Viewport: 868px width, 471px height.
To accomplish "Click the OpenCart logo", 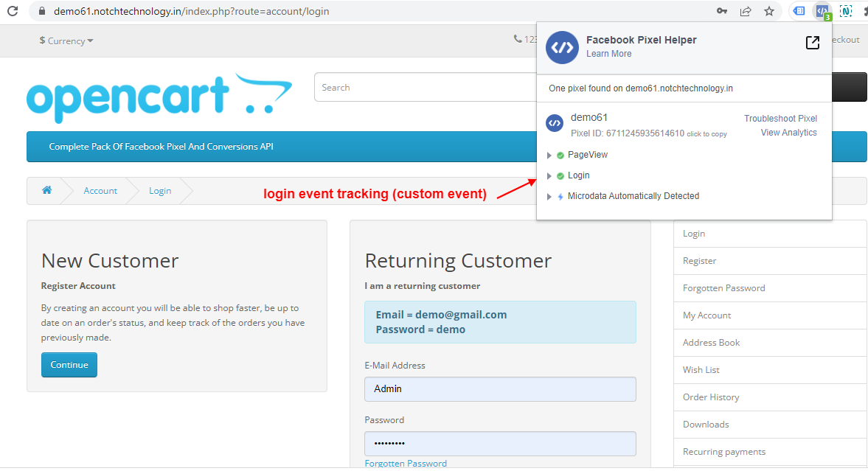I will click(x=159, y=98).
